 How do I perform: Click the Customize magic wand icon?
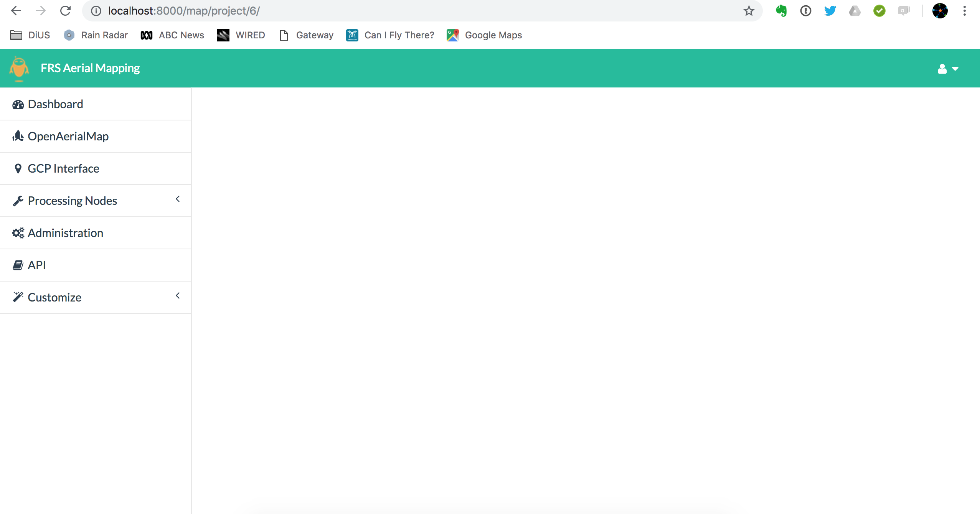point(18,297)
